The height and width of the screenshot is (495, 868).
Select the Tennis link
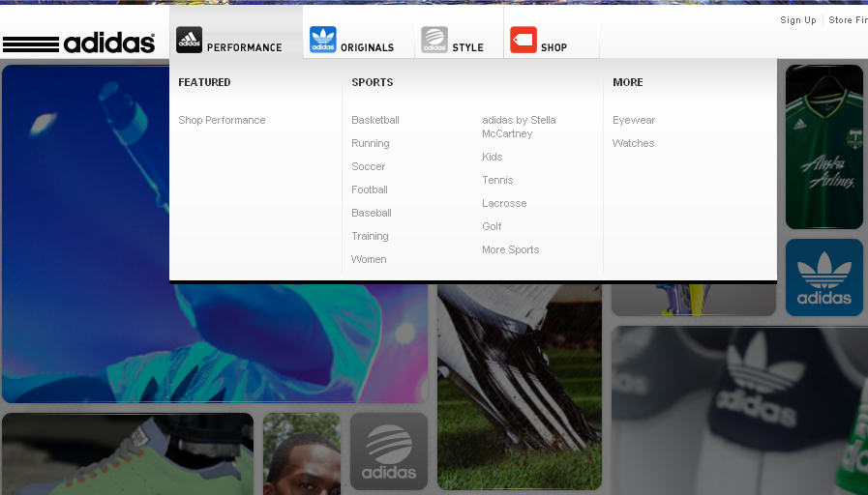pyautogui.click(x=497, y=180)
